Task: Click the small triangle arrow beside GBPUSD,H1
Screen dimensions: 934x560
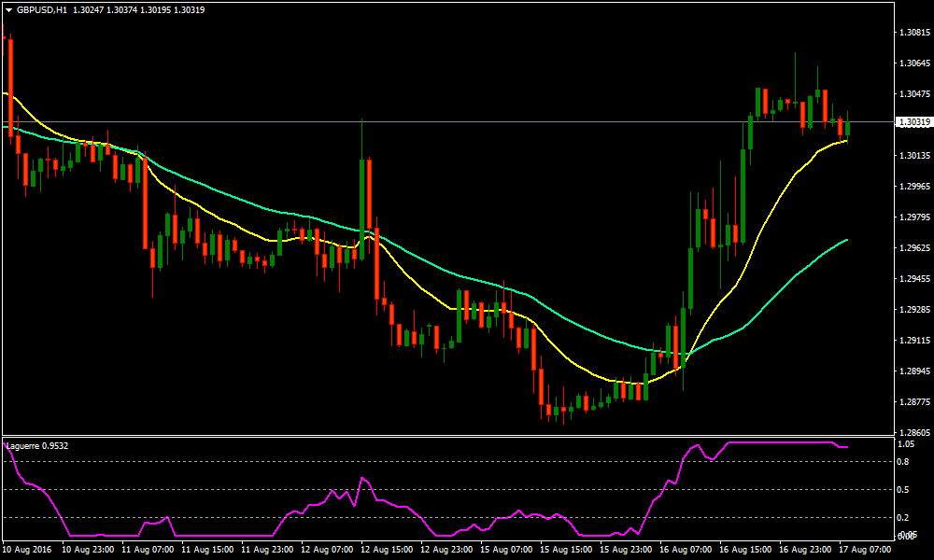Action: click(x=8, y=9)
